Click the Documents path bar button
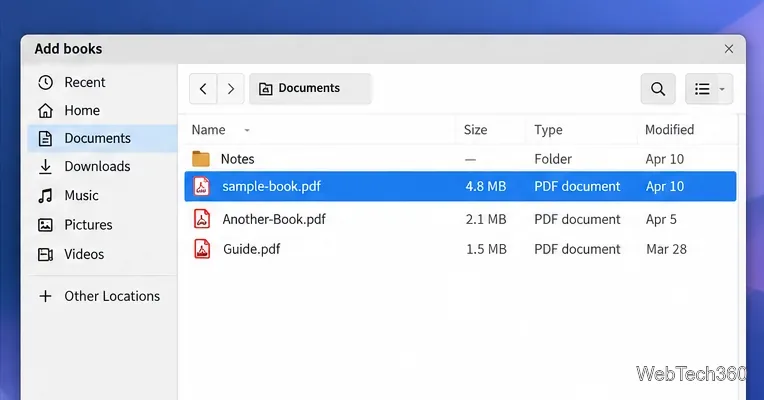 [x=310, y=89]
